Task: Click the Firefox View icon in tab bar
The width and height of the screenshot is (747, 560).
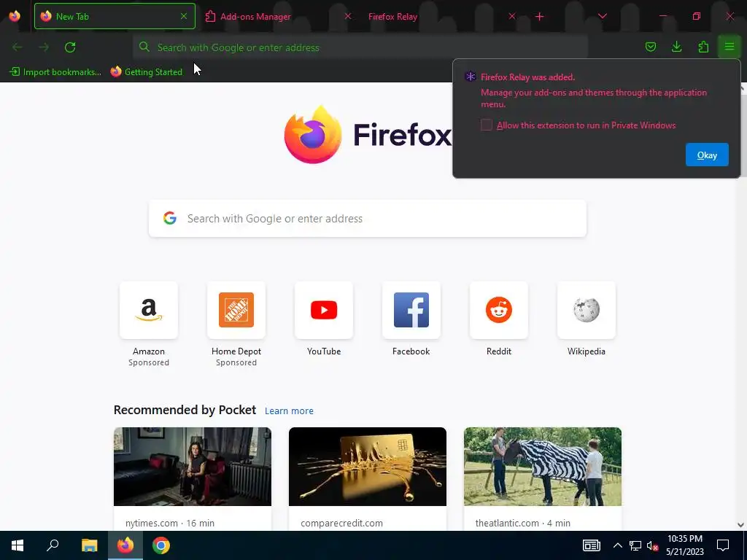Action: [x=15, y=16]
